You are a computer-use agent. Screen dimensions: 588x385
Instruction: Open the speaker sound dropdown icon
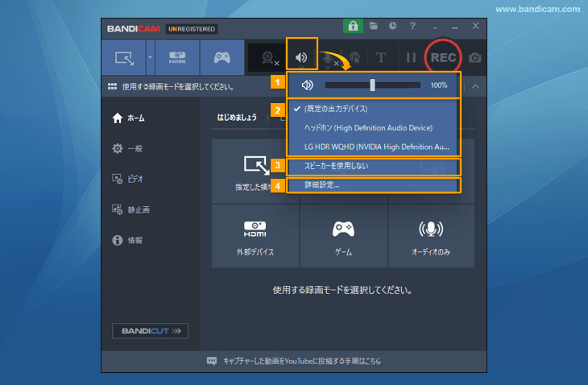point(301,57)
